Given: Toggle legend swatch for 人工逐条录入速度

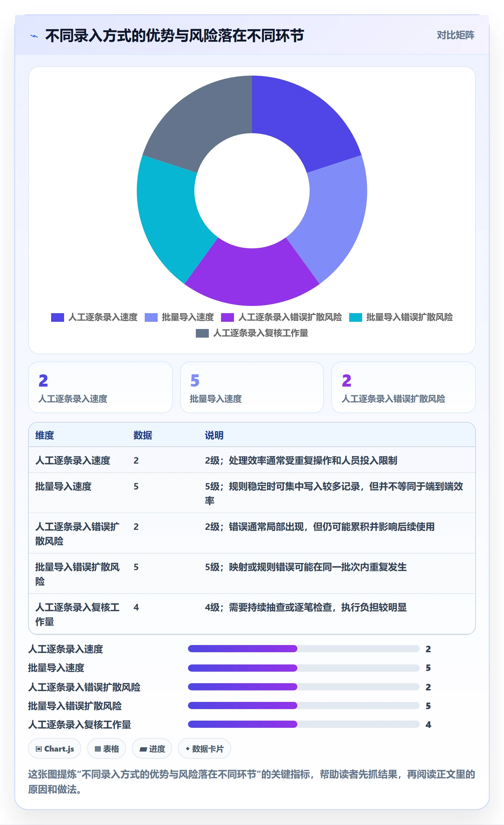Looking at the screenshot, I should (x=58, y=317).
